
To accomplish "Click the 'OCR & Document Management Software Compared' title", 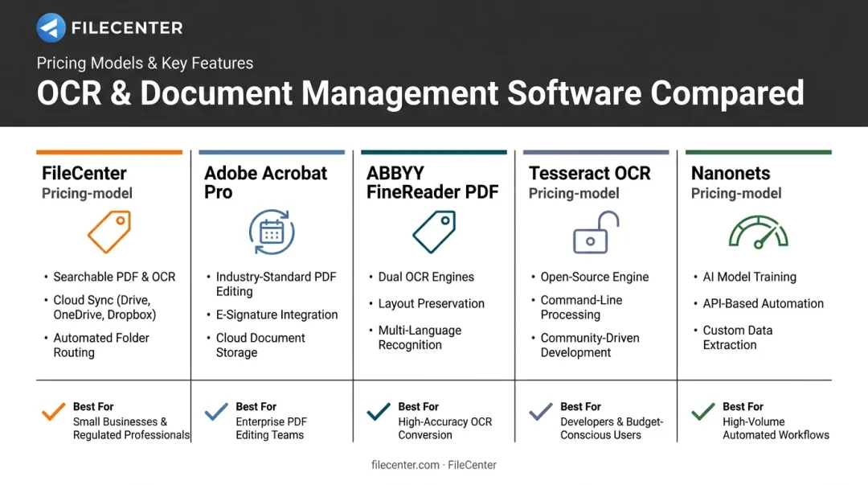I will [420, 92].
